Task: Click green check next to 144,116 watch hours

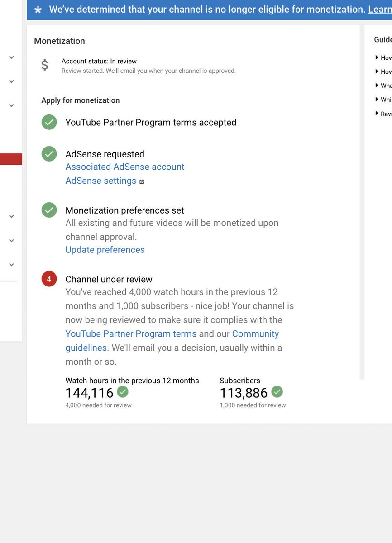Action: click(x=123, y=391)
